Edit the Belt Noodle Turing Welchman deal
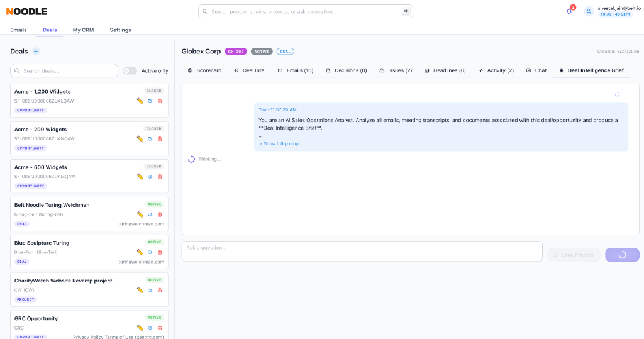 [x=140, y=214]
